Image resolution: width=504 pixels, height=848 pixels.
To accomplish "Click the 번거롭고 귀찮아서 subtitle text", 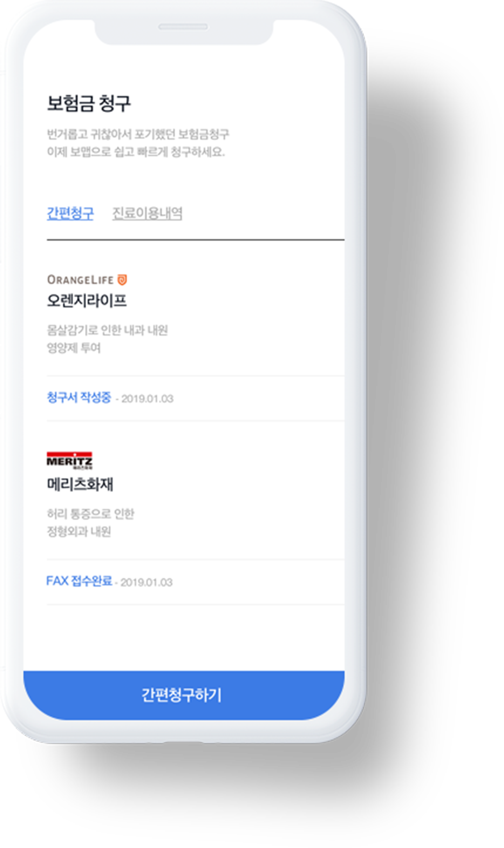I will (x=138, y=134).
